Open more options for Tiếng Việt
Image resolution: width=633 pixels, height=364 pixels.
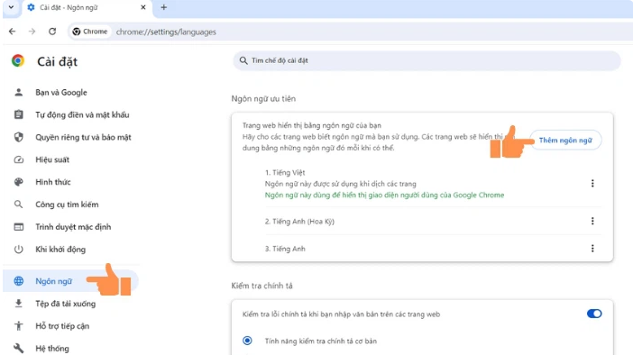click(x=592, y=184)
